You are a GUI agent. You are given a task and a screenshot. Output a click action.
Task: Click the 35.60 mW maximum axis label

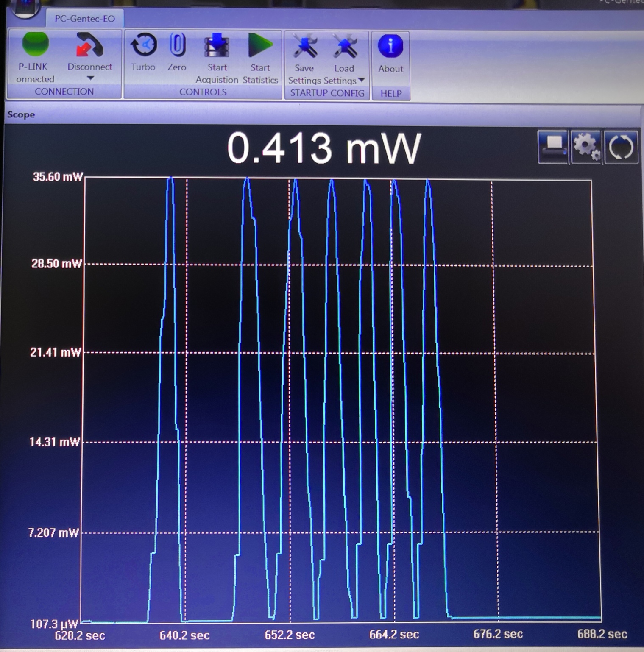(x=58, y=177)
